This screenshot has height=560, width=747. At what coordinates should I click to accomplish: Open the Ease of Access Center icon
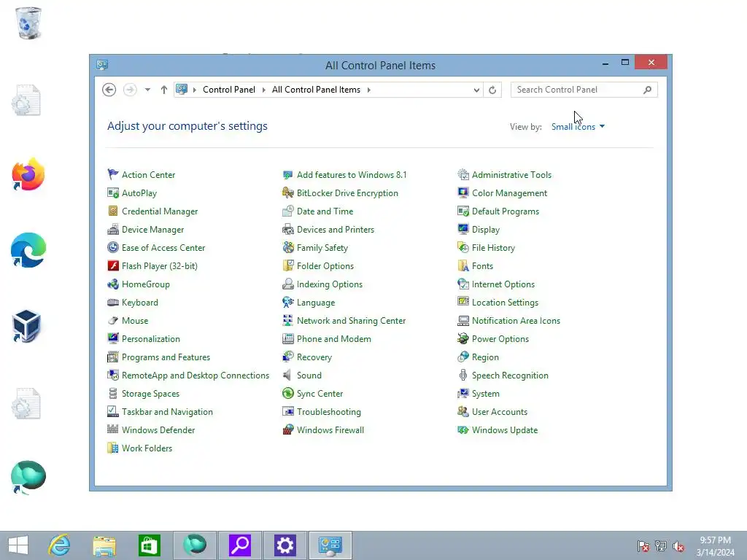(113, 248)
